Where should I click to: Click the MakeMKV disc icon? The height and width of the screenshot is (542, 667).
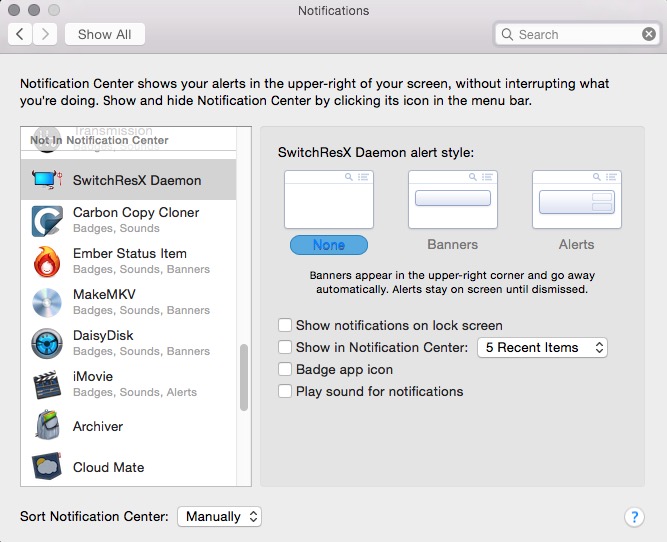tap(47, 302)
